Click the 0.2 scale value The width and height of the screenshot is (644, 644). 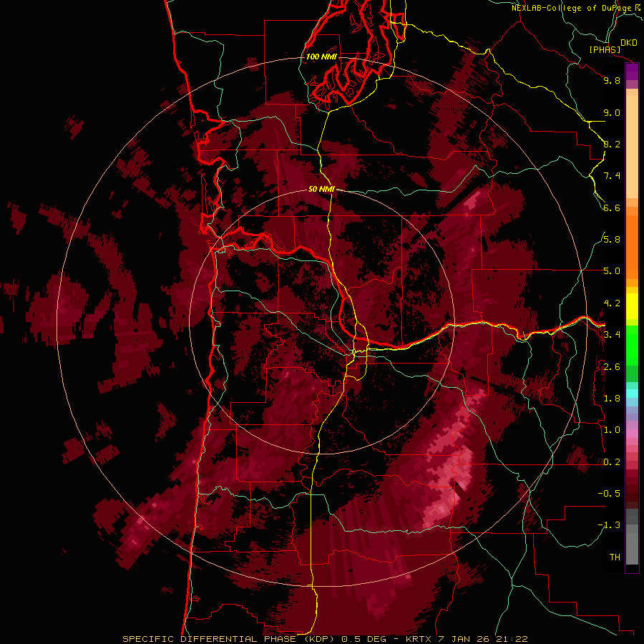point(612,462)
